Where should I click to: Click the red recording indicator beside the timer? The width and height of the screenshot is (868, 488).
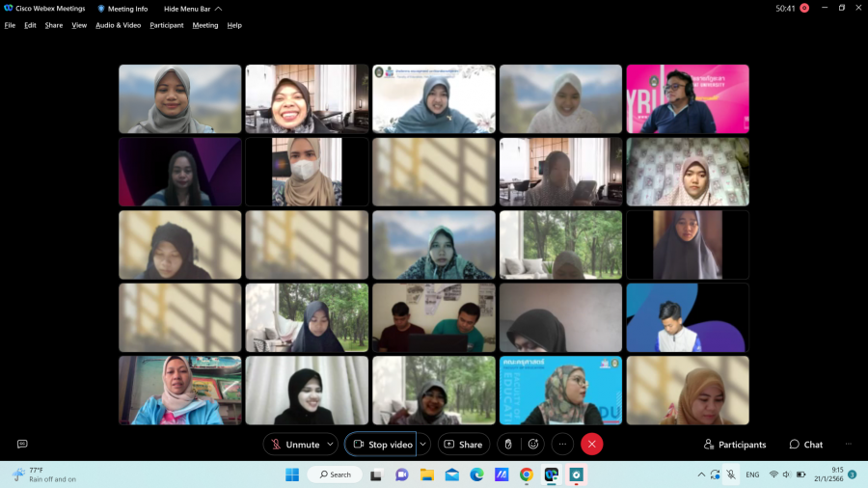804,8
